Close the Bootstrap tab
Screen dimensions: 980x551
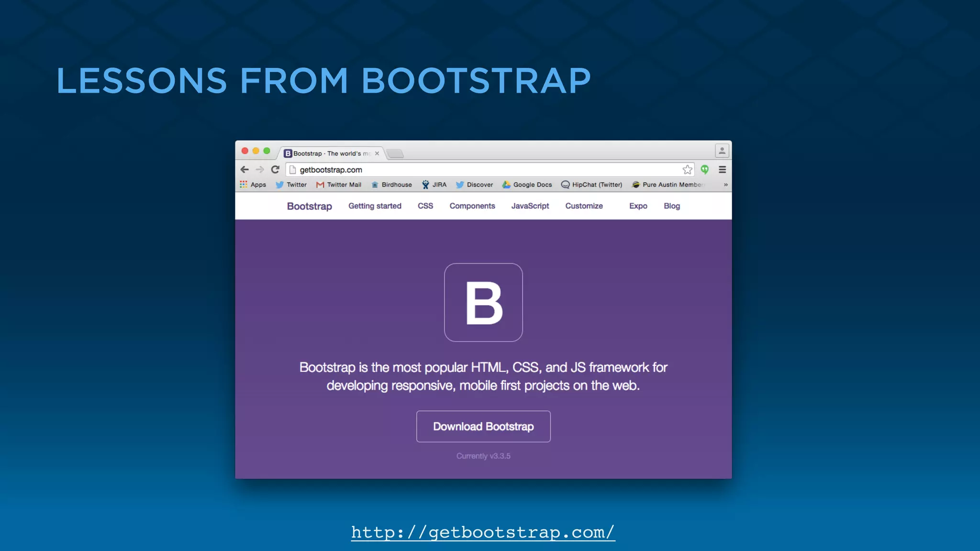pos(377,154)
